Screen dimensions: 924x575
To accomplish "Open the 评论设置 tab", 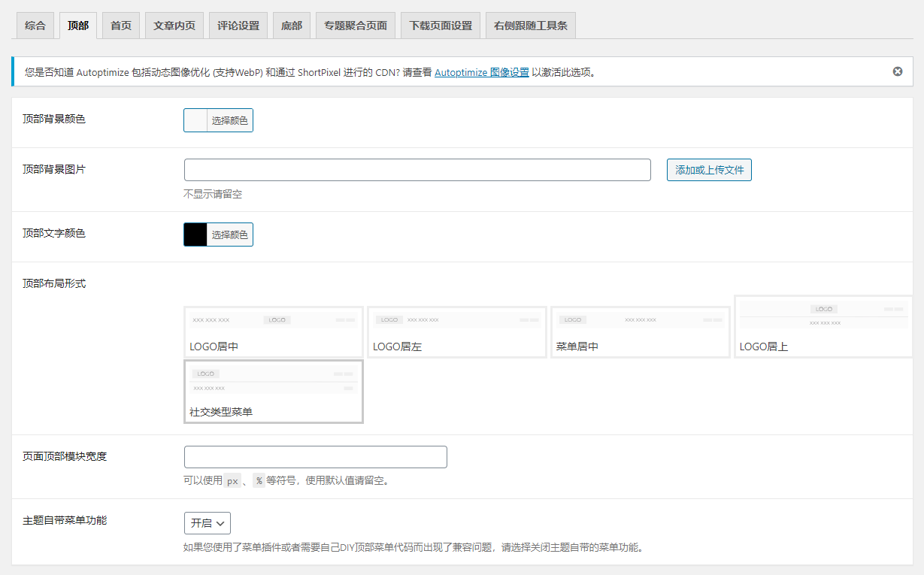I will click(x=238, y=26).
